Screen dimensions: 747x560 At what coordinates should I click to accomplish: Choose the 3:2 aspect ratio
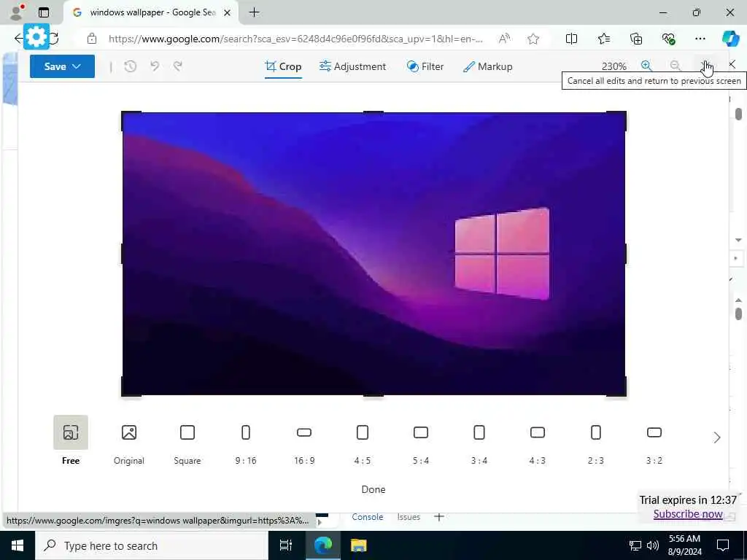tap(654, 440)
